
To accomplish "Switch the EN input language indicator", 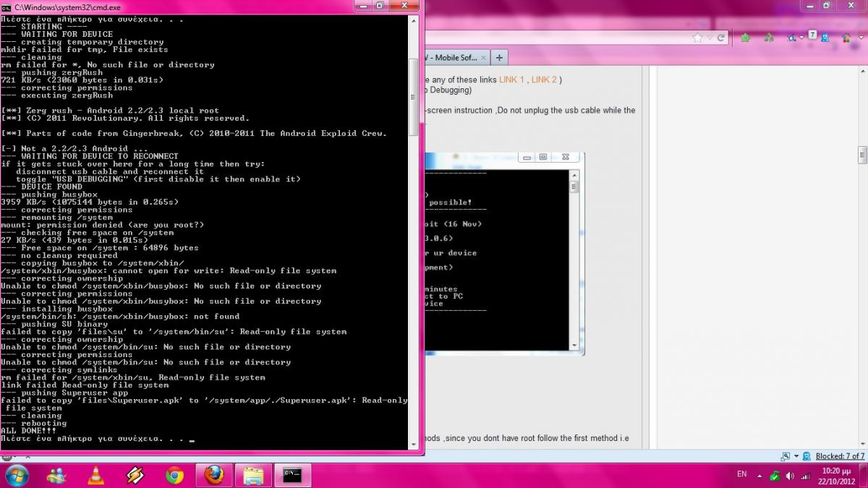I will click(x=741, y=474).
